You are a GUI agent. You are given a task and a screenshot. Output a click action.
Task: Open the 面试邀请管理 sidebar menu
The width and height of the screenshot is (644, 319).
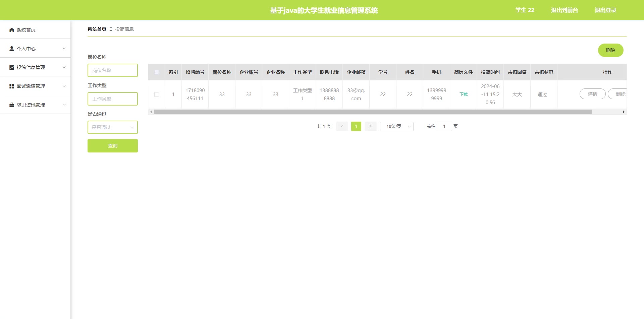click(x=35, y=86)
